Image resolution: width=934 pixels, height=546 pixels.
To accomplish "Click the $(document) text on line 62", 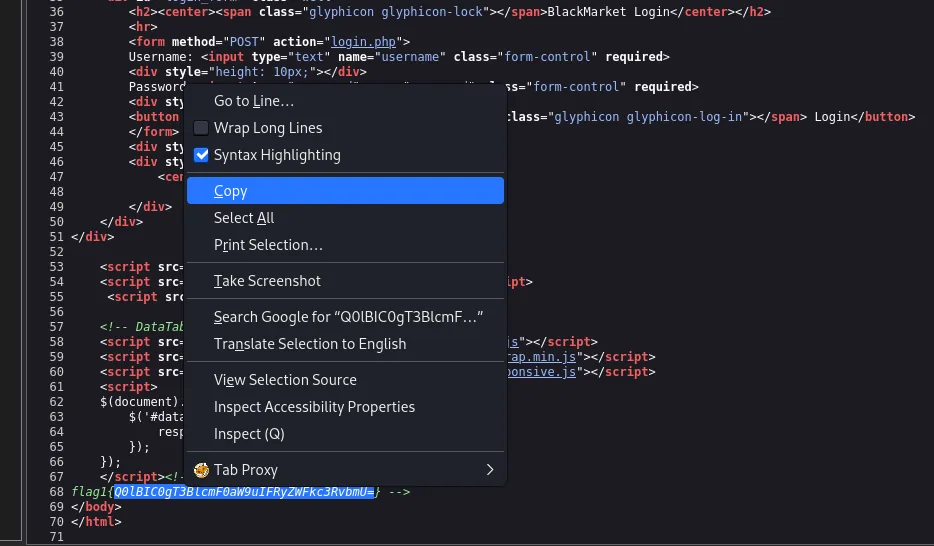I will pyautogui.click(x=139, y=401).
